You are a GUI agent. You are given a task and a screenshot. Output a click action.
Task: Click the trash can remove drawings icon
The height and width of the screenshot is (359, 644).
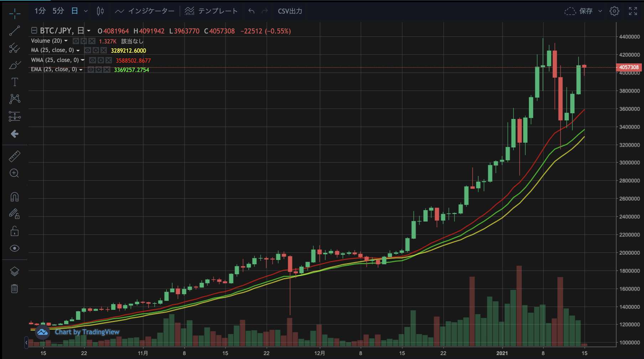click(x=14, y=288)
